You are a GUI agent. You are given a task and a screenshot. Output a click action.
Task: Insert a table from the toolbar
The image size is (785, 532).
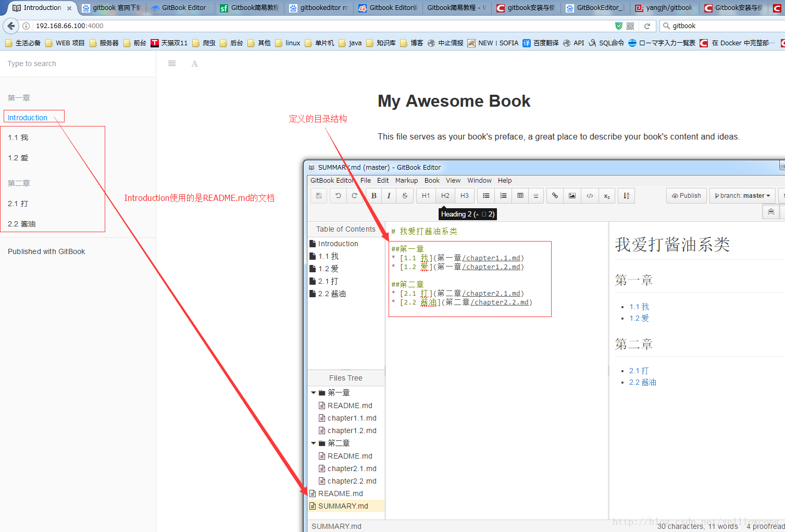pyautogui.click(x=520, y=196)
